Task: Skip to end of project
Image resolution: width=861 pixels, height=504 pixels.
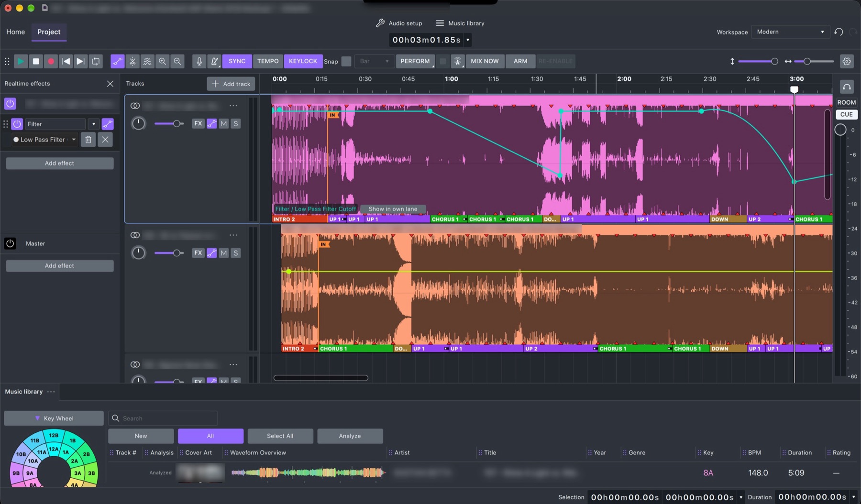Action: point(81,61)
